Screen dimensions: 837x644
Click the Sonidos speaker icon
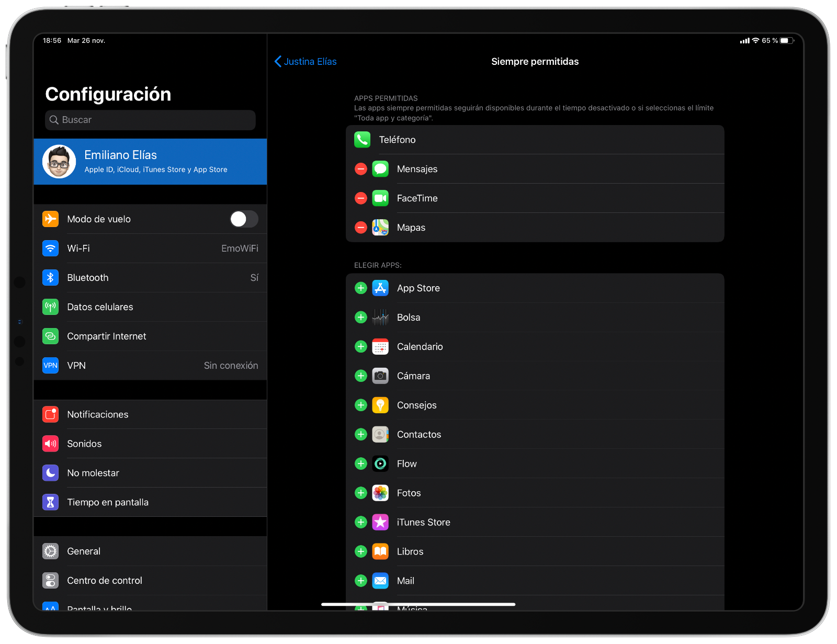[x=50, y=444]
